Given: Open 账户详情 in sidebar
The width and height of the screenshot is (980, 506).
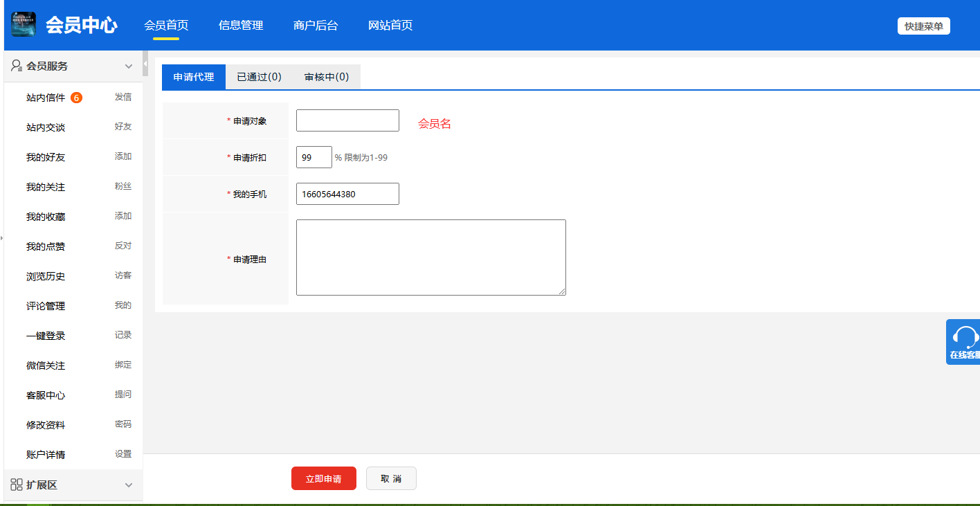Looking at the screenshot, I should [46, 455].
